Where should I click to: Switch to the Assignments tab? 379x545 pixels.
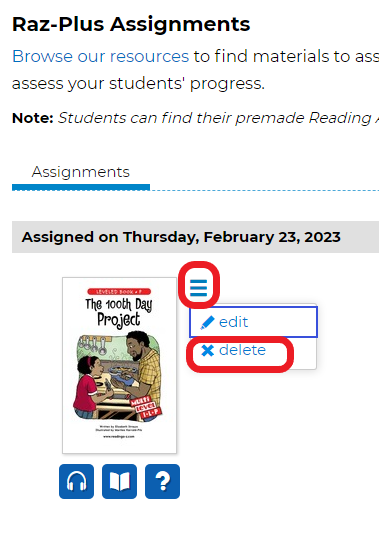(x=81, y=172)
